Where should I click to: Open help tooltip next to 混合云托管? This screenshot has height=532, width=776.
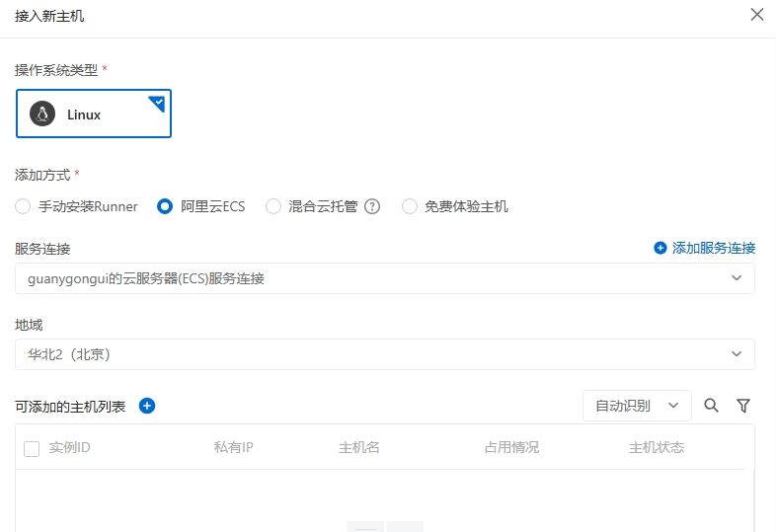point(372,206)
